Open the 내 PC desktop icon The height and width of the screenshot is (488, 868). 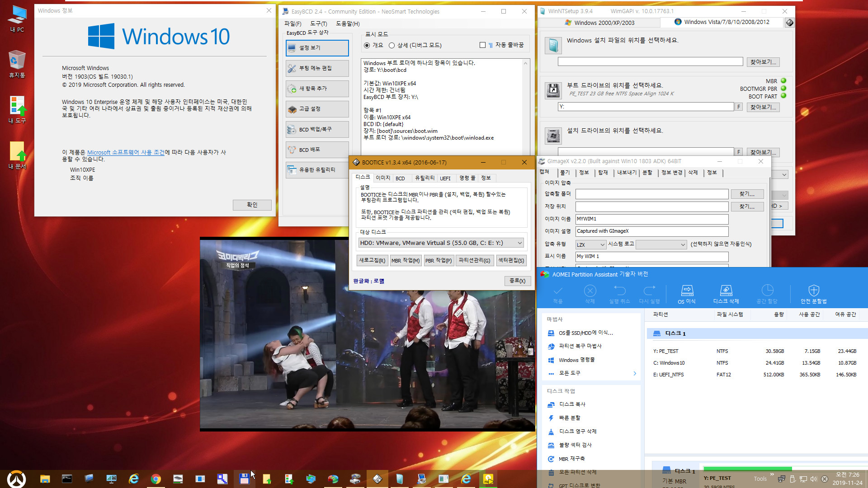pos(17,19)
